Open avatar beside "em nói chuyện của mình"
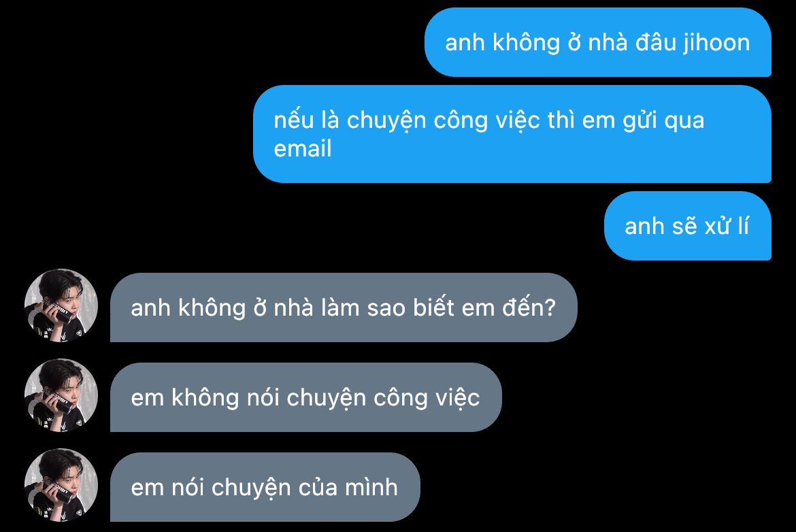This screenshot has width=796, height=532. 61,486
